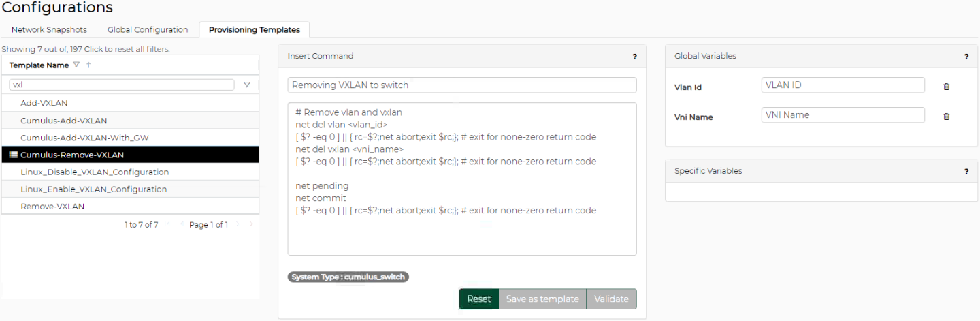
Task: Open help for Specific Variables panel
Action: point(966,172)
